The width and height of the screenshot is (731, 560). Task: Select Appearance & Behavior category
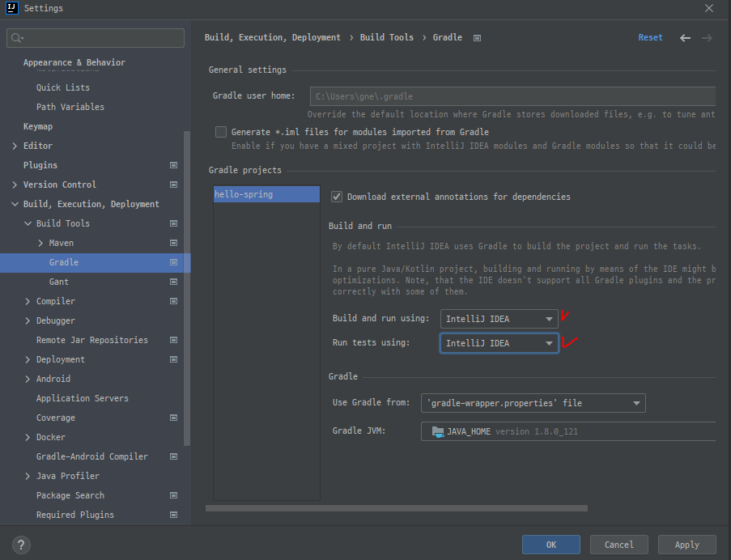[74, 62]
